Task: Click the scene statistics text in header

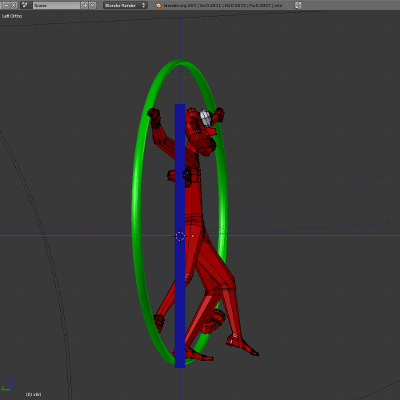Action: 223,5
